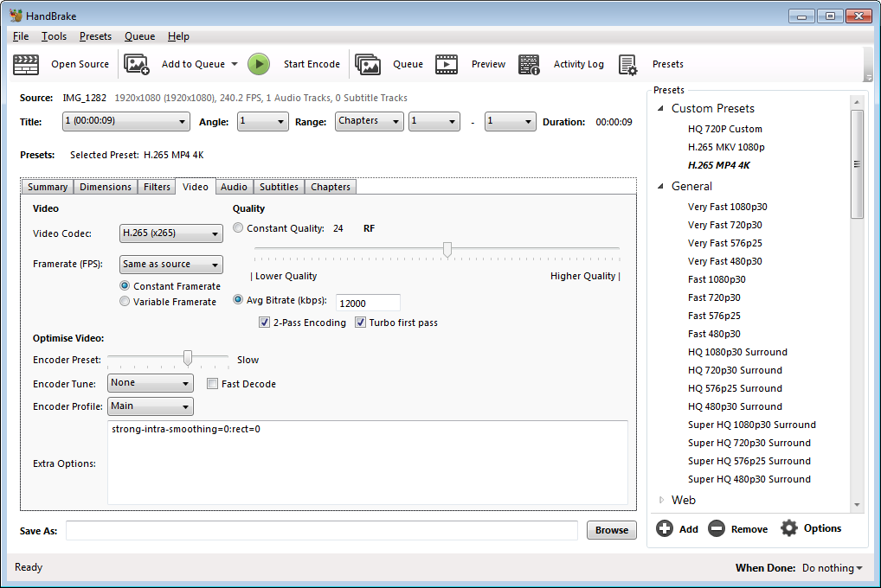881x588 pixels.
Task: Click the Open Source label
Action: (x=80, y=64)
